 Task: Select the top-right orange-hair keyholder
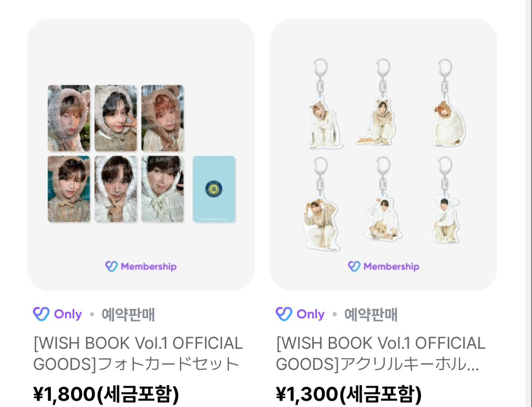(x=448, y=103)
